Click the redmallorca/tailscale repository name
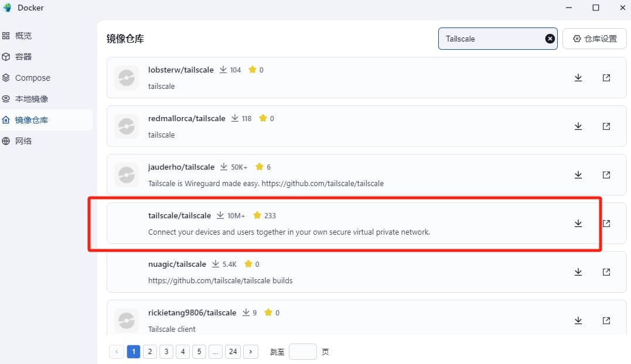This screenshot has height=364, width=631. point(187,119)
